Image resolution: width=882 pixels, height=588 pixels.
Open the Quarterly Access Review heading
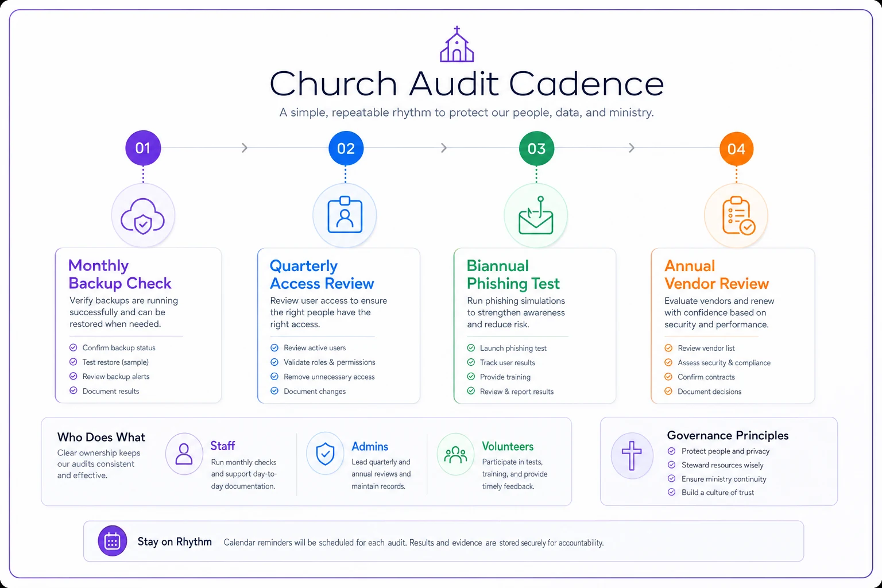[322, 274]
